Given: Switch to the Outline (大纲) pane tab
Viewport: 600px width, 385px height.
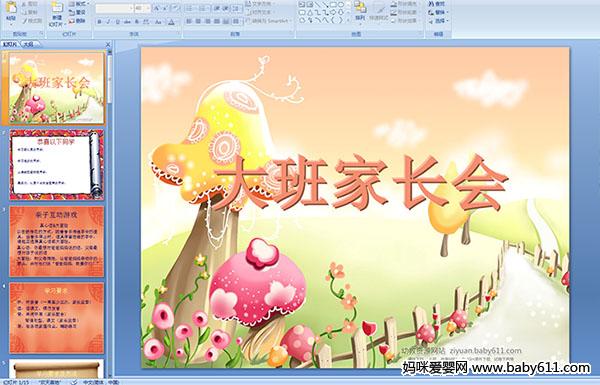Looking at the screenshot, I should point(29,44).
